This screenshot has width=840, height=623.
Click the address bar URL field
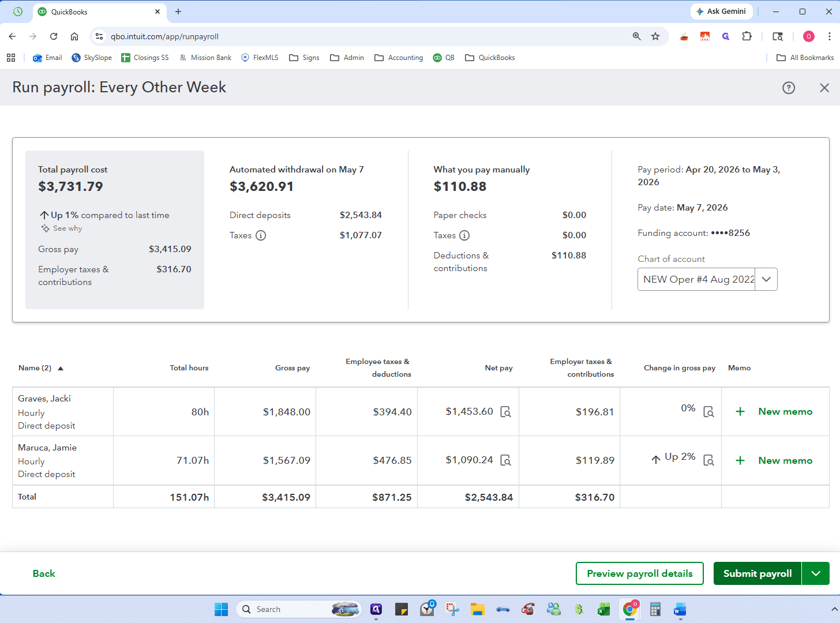(363, 36)
